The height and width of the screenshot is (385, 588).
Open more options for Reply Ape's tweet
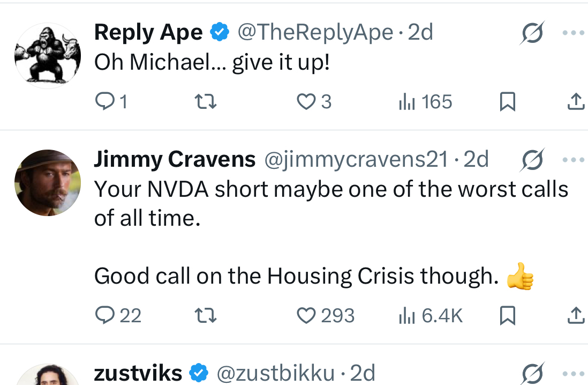pos(574,33)
